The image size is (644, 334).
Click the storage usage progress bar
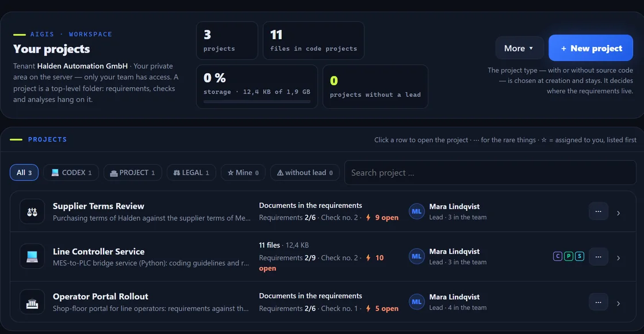[x=257, y=101]
